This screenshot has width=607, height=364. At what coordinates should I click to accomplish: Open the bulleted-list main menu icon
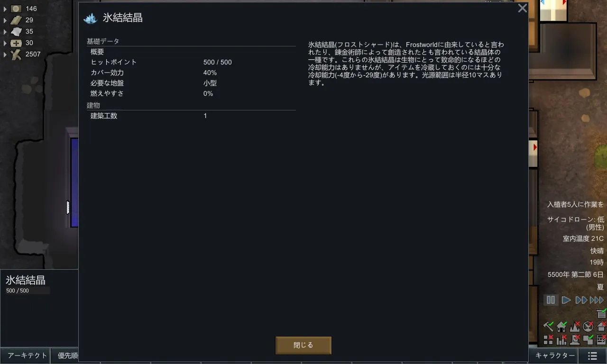(592, 355)
